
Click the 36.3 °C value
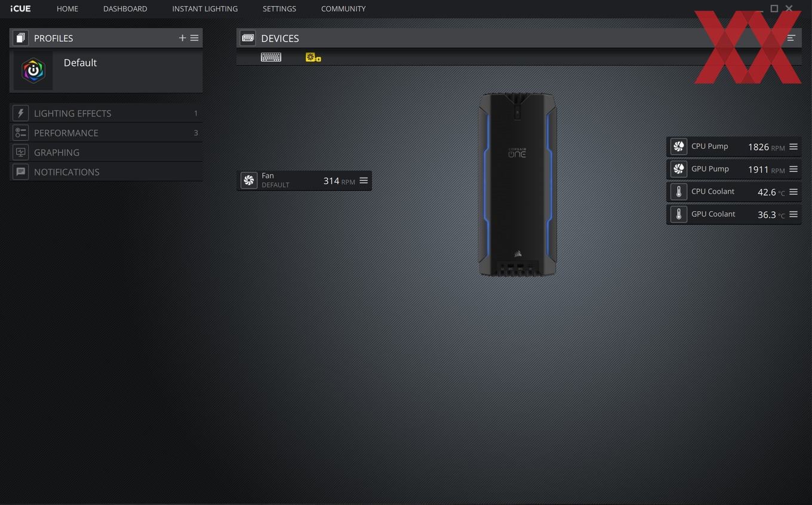tap(771, 215)
